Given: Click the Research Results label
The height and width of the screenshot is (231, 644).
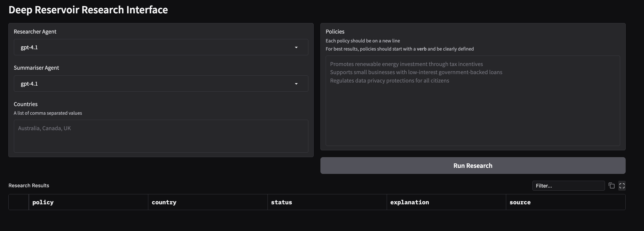Looking at the screenshot, I should click(29, 185).
